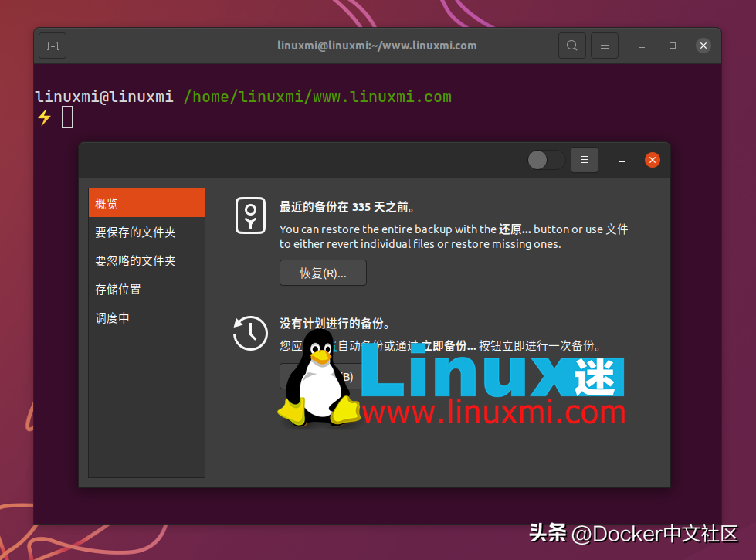Maximize the terminal window
The image size is (756, 560).
(x=673, y=46)
